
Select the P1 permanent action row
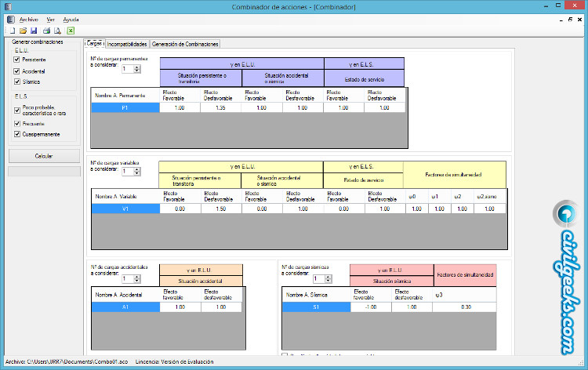coord(125,107)
